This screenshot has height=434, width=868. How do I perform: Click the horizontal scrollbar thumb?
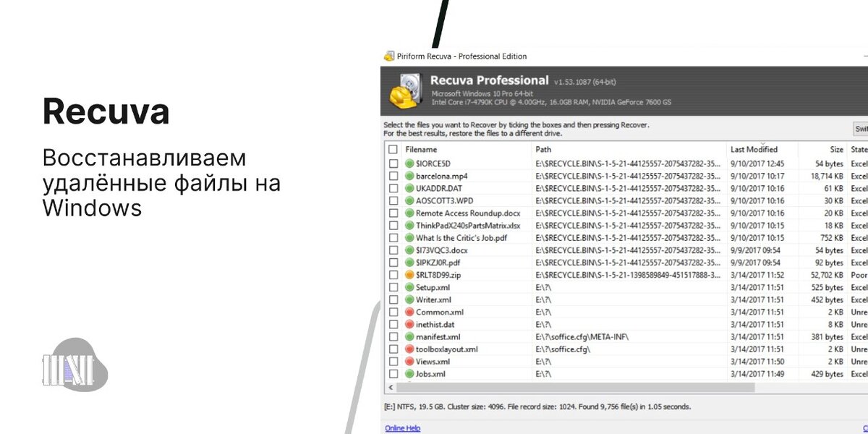(576, 387)
